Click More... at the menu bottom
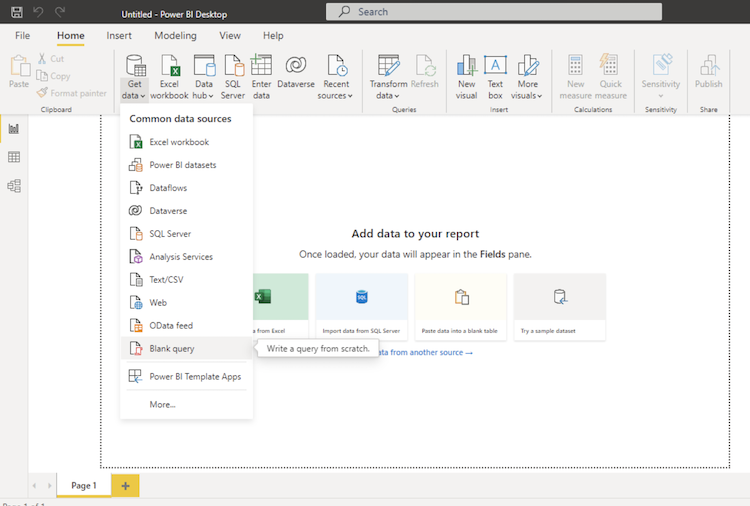Viewport: 750px width, 506px height. (187, 405)
